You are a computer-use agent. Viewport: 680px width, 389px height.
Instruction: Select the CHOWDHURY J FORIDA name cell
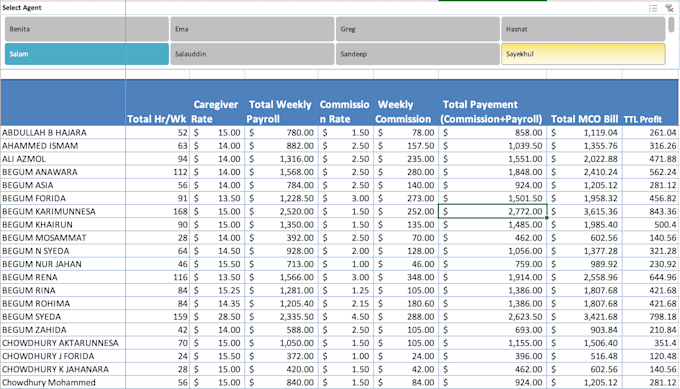(x=63, y=356)
